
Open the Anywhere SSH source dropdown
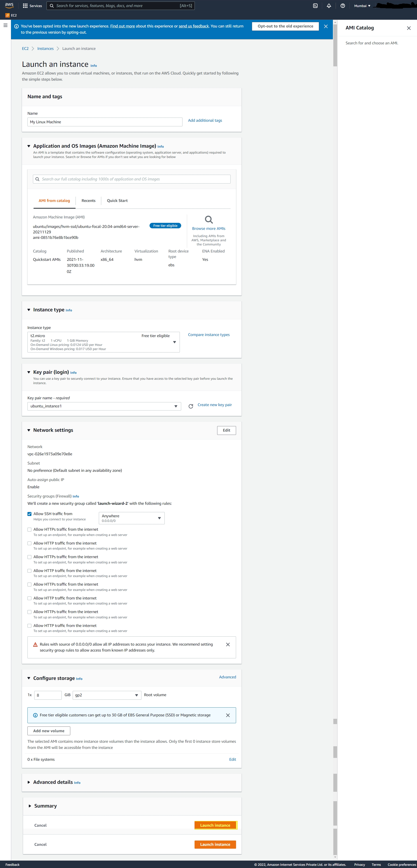pyautogui.click(x=131, y=518)
